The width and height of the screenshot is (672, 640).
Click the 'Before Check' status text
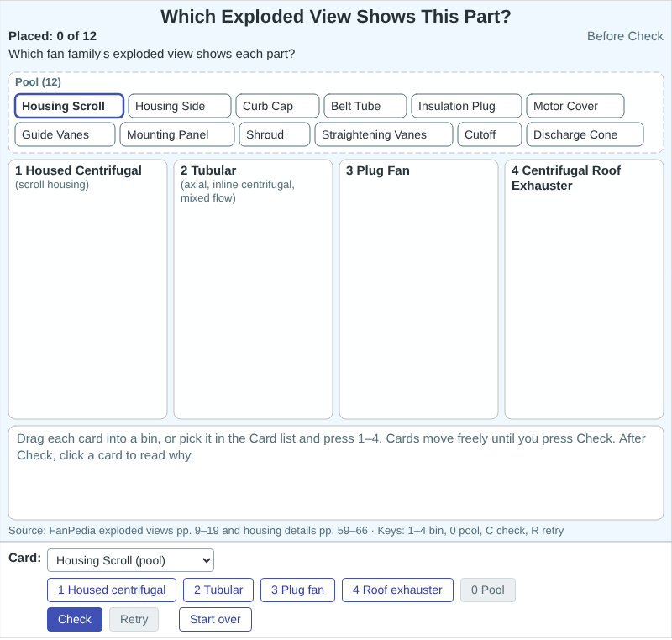pos(625,36)
